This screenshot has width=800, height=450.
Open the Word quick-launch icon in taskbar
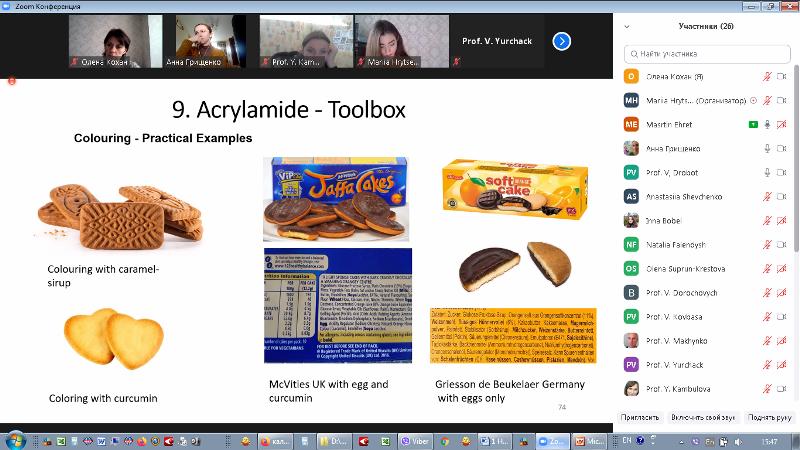101,441
